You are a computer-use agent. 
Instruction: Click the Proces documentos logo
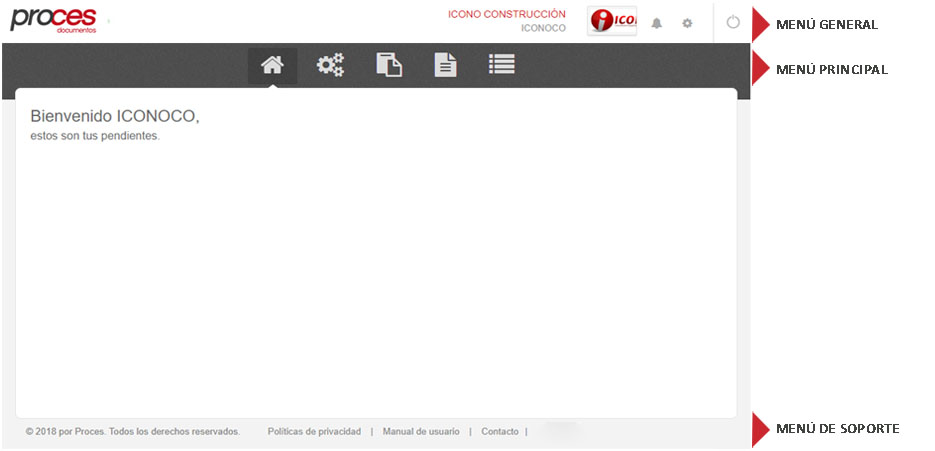point(54,19)
